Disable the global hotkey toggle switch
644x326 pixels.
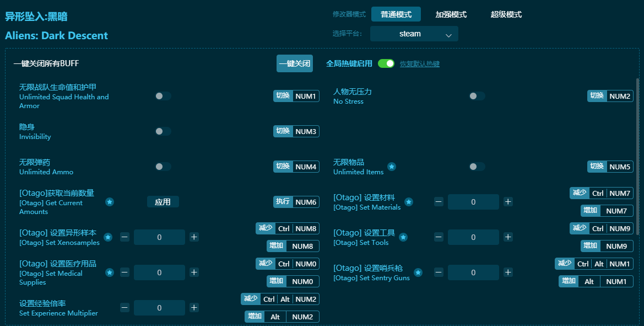[x=386, y=63]
